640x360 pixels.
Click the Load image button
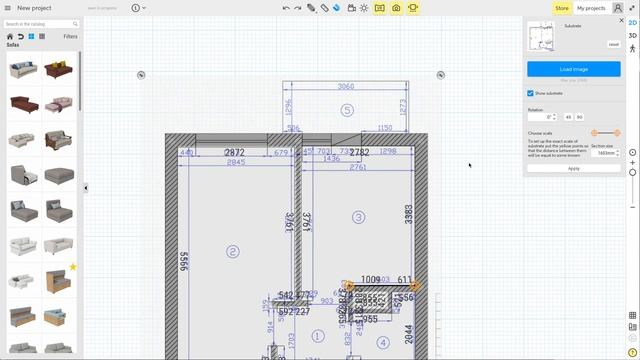(574, 69)
